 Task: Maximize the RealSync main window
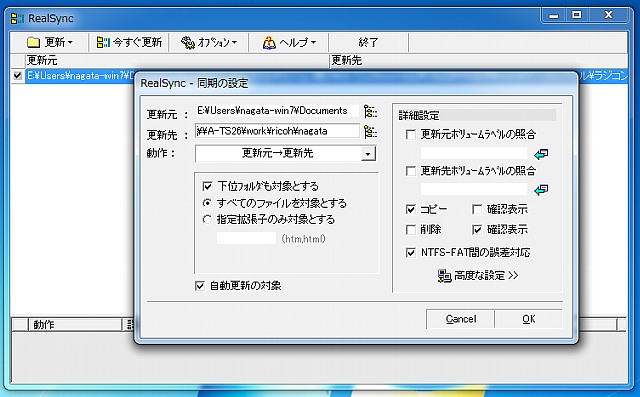click(x=576, y=16)
